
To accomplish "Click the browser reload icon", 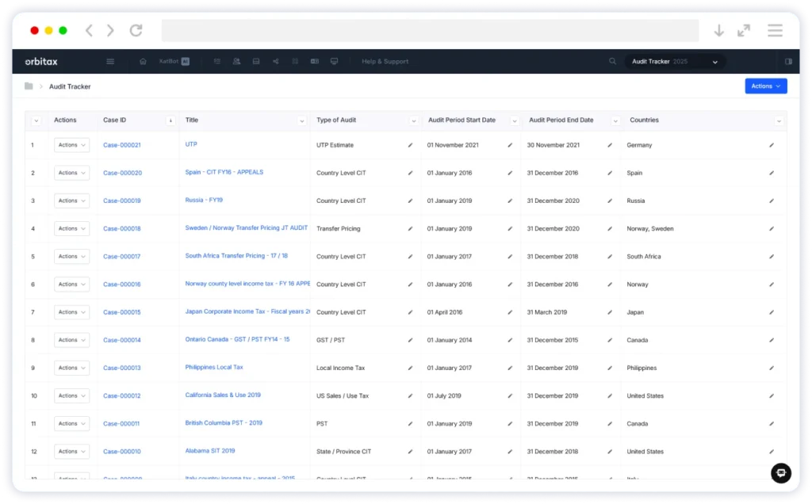I will (136, 30).
